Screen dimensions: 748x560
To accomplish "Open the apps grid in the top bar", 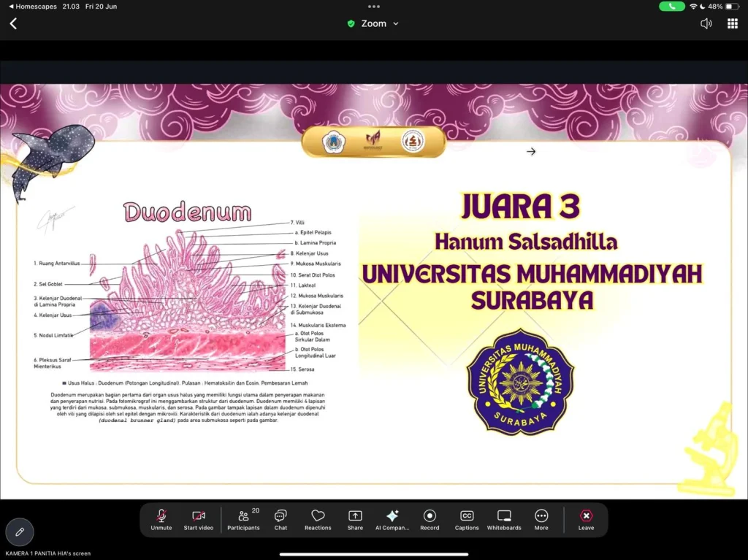I will click(732, 23).
